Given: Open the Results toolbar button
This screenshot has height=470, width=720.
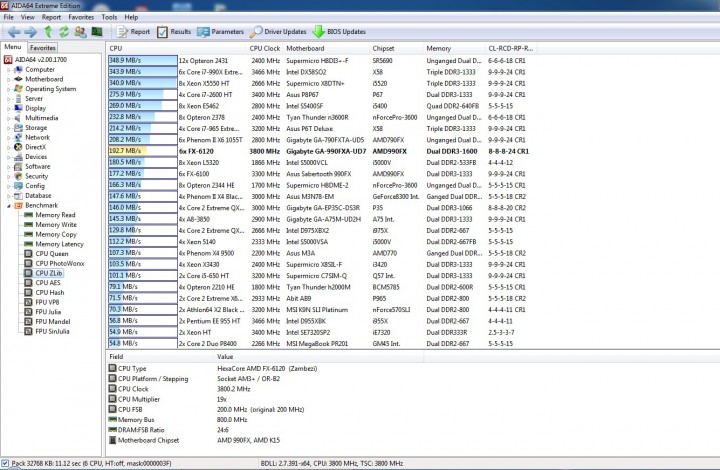Looking at the screenshot, I should click(174, 32).
